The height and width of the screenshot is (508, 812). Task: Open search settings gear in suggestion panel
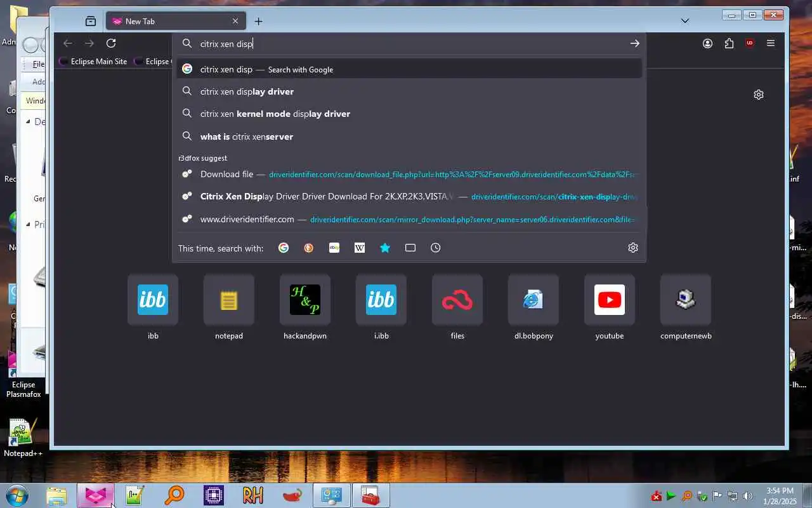click(633, 248)
